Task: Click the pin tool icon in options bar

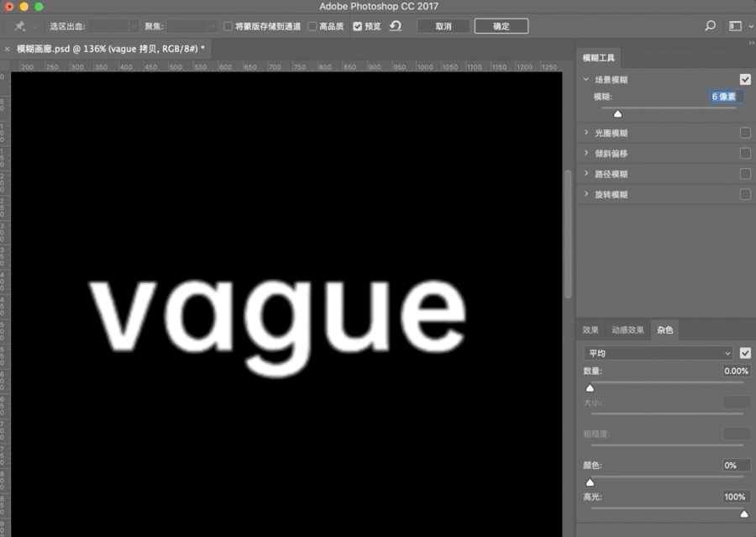Action: pos(20,27)
